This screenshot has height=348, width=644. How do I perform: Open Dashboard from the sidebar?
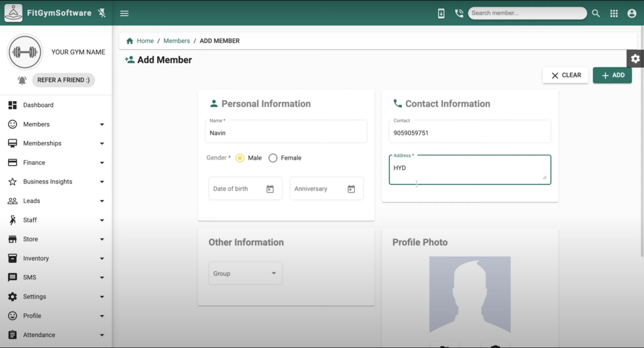38,105
